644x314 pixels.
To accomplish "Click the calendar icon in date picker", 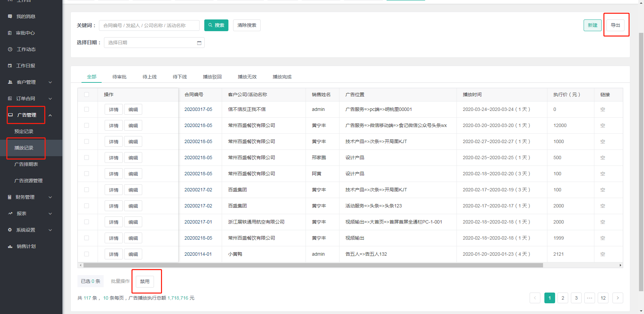I will coord(199,43).
